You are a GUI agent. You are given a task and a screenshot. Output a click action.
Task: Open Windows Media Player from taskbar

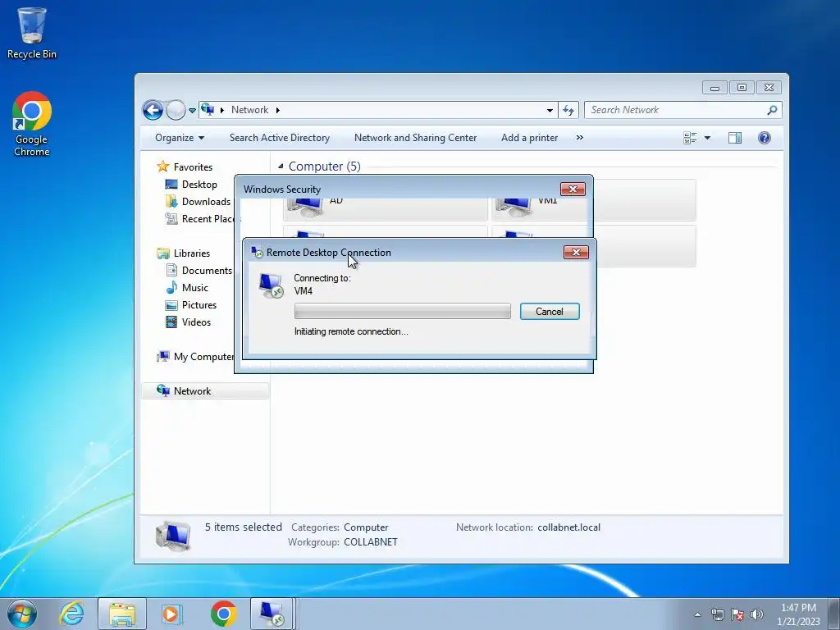coord(171,614)
